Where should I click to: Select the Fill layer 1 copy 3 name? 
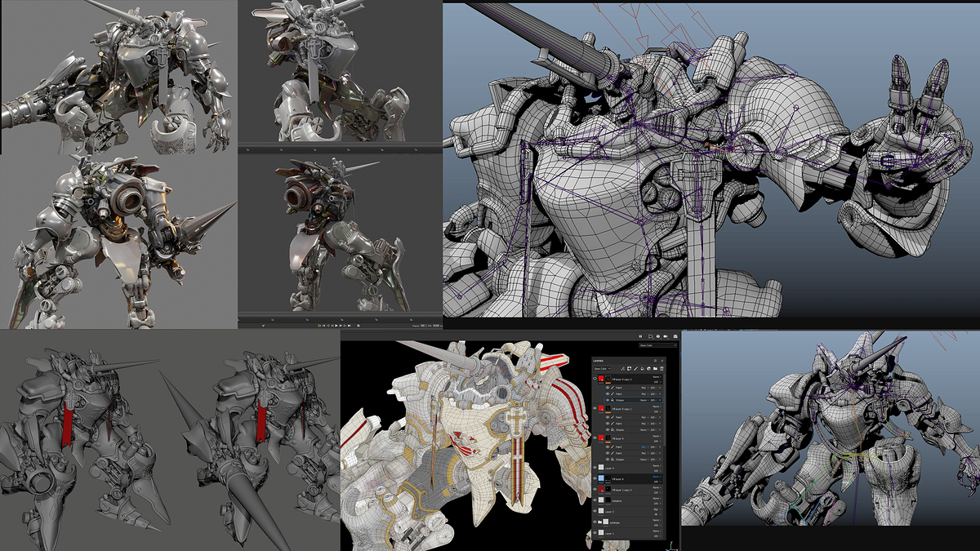click(x=622, y=488)
